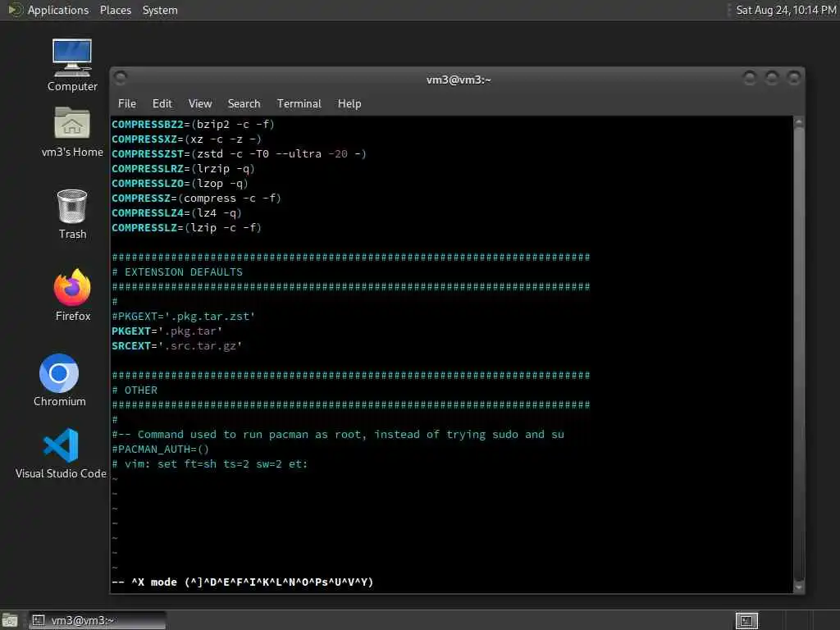840x630 pixels.
Task: Click the clock showing Sat Aug 24
Action: point(785,10)
